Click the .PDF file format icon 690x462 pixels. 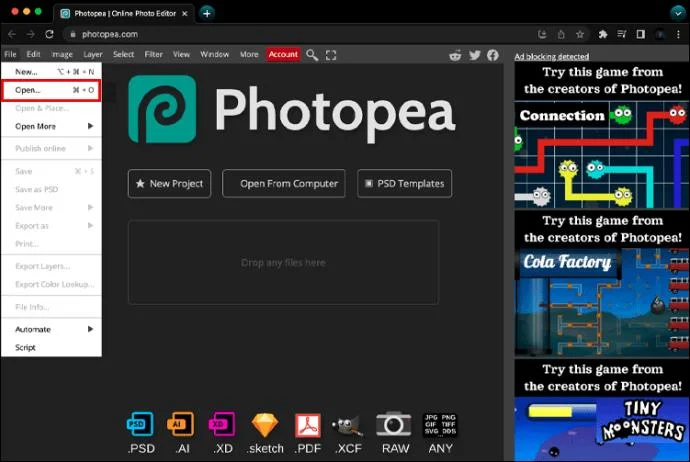tap(308, 425)
